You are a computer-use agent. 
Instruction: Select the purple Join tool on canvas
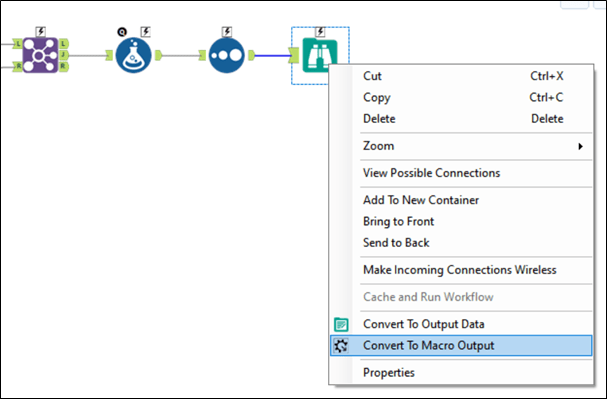pos(40,55)
